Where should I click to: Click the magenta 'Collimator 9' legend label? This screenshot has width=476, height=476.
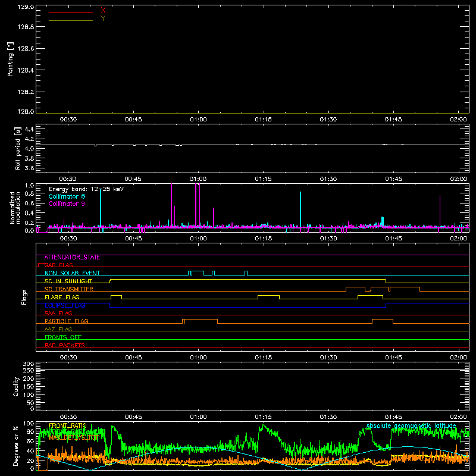coord(67,203)
